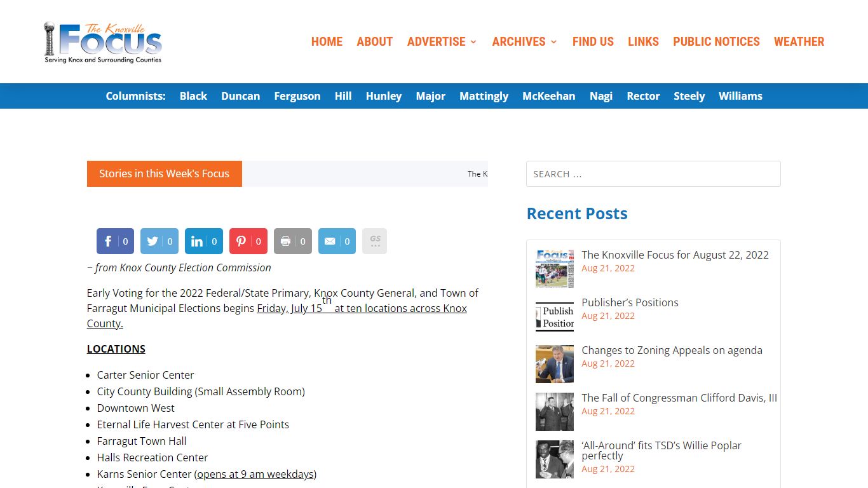Click the Recent Posts heading
The height and width of the screenshot is (488, 868).
(577, 213)
